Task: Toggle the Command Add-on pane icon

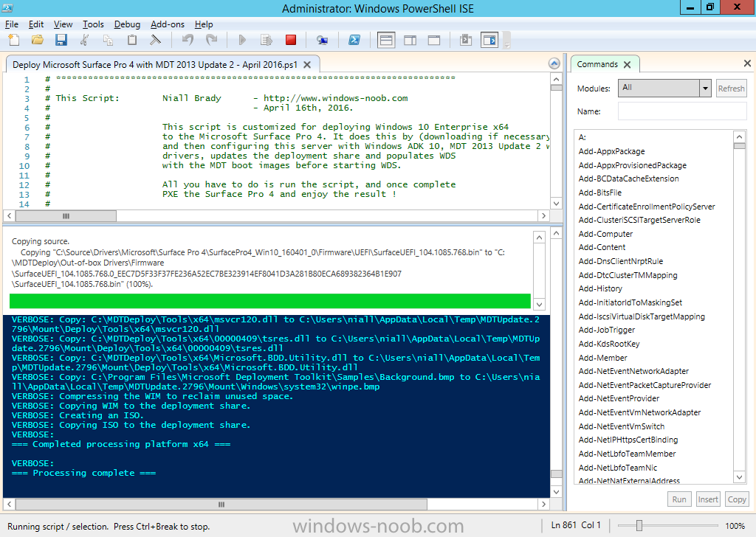Action: tap(489, 40)
